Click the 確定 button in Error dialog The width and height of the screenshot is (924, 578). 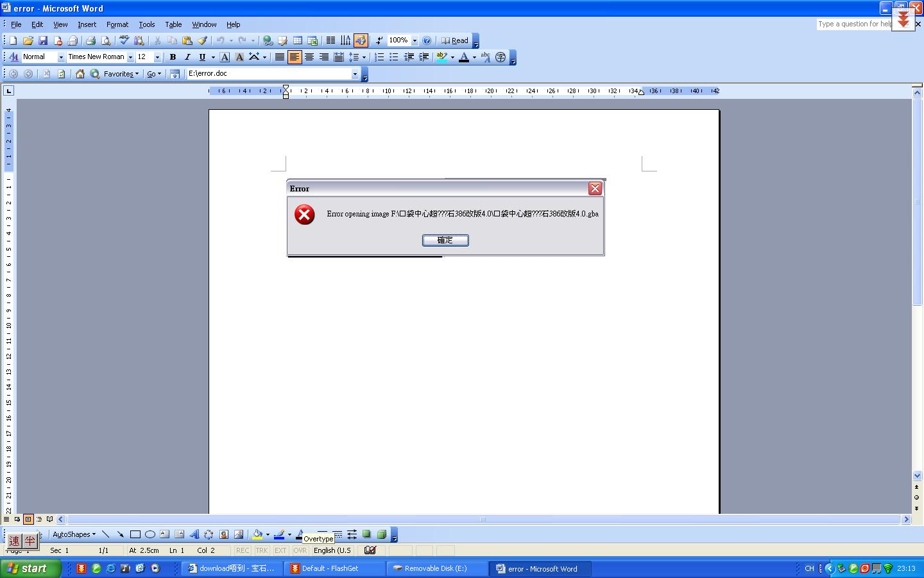445,240
